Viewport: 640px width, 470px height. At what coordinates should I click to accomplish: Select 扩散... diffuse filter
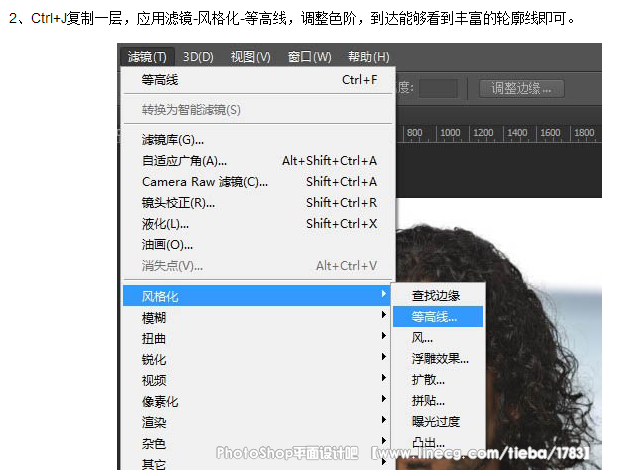click(x=438, y=380)
